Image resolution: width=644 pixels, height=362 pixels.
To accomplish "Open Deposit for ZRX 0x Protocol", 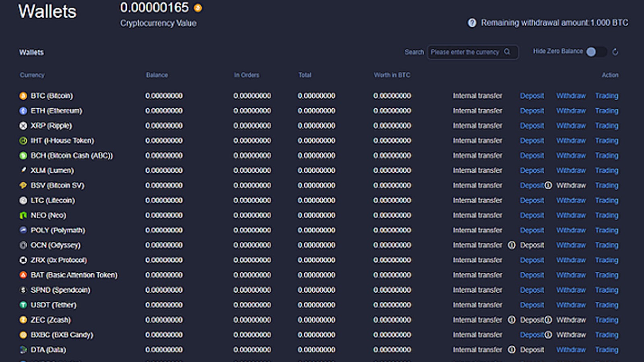I will [x=532, y=260].
